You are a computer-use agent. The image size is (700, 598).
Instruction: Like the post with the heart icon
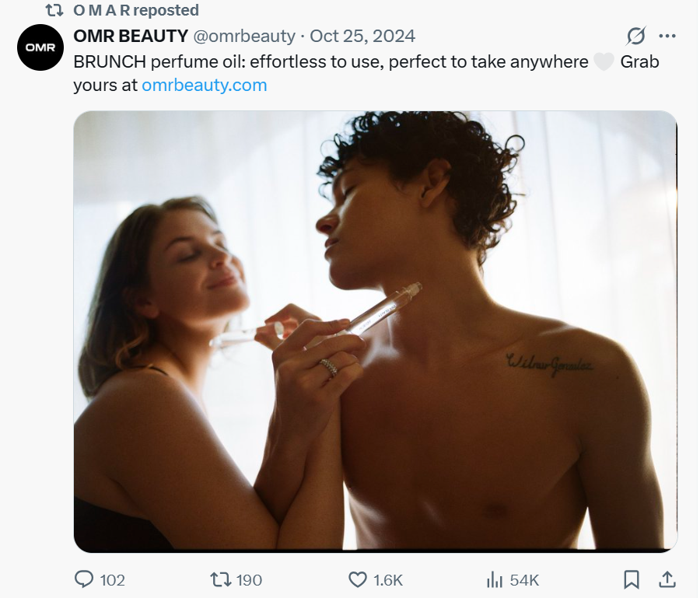[x=358, y=579]
